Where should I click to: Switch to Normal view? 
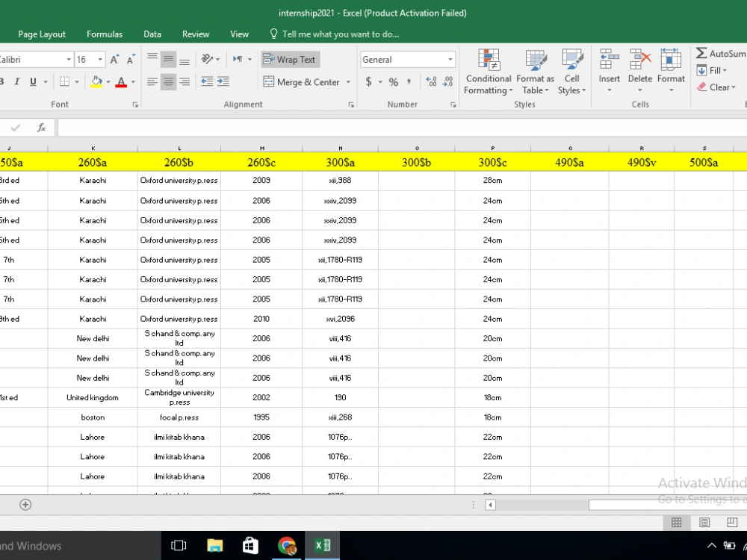coord(677,523)
